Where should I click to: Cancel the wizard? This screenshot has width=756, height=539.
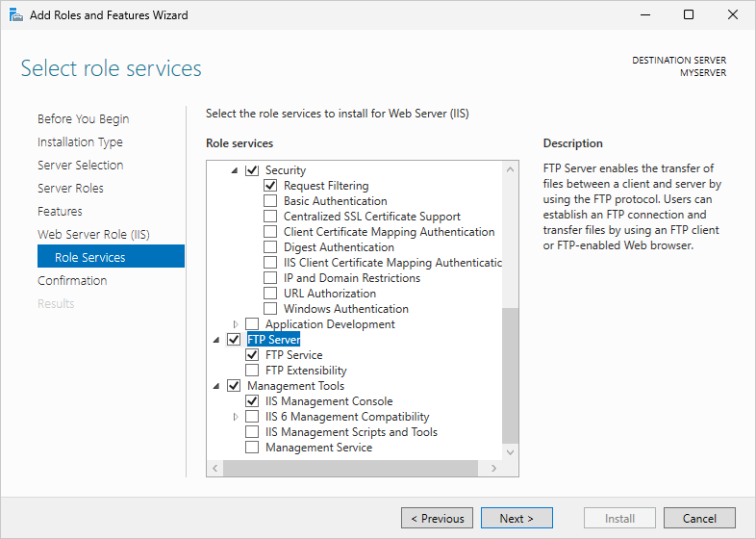tap(699, 518)
